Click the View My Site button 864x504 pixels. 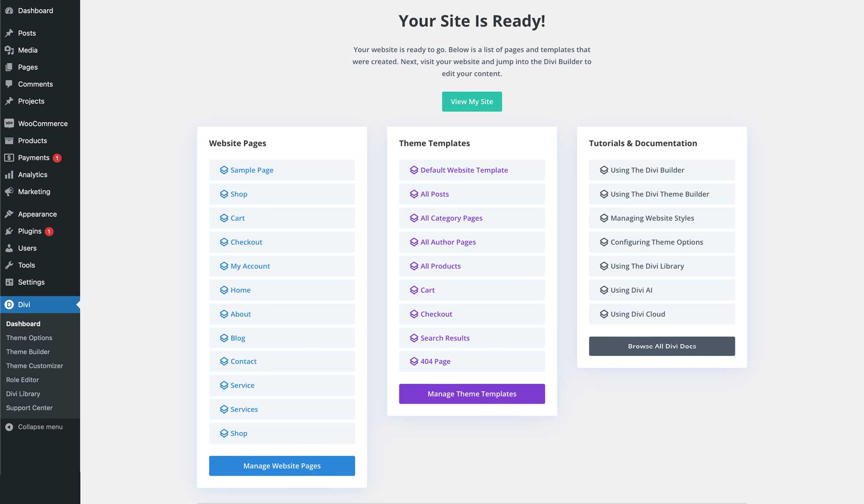point(472,101)
